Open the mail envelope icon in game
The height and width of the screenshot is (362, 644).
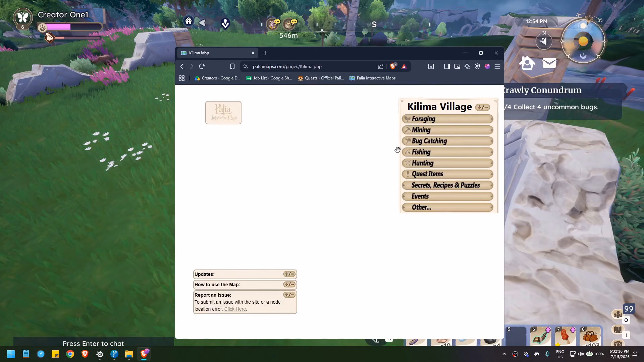549,63
